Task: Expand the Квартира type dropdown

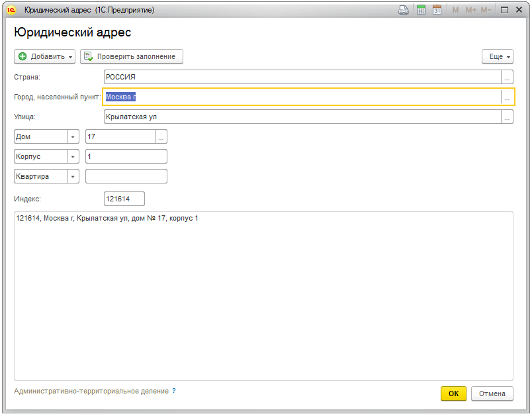Action: click(73, 177)
